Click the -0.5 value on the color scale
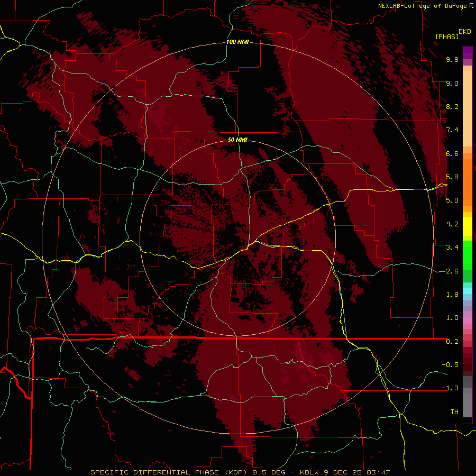Image resolution: width=476 pixels, height=476 pixels. [450, 365]
